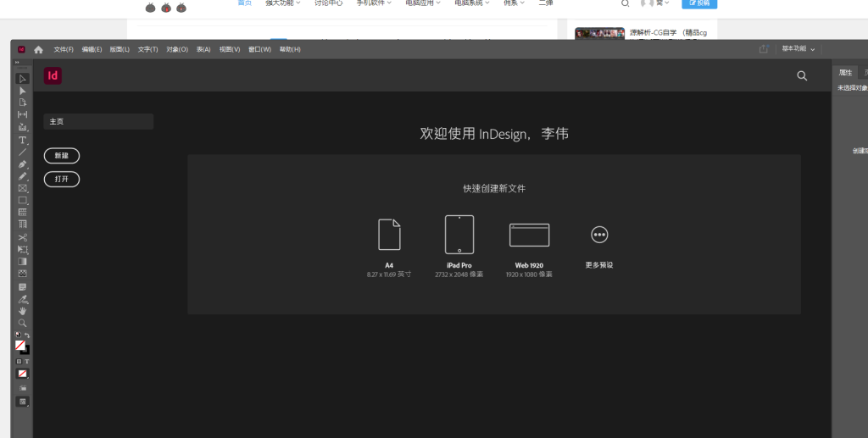Viewport: 868px width, 438px height.
Task: Select the Eyedropper tool
Action: pos(22,299)
